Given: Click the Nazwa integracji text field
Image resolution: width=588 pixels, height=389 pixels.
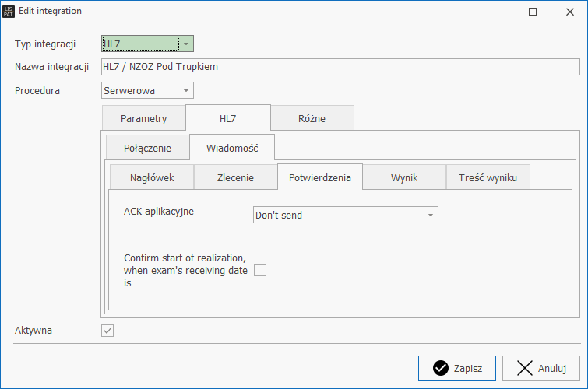Looking at the screenshot, I should (x=340, y=67).
